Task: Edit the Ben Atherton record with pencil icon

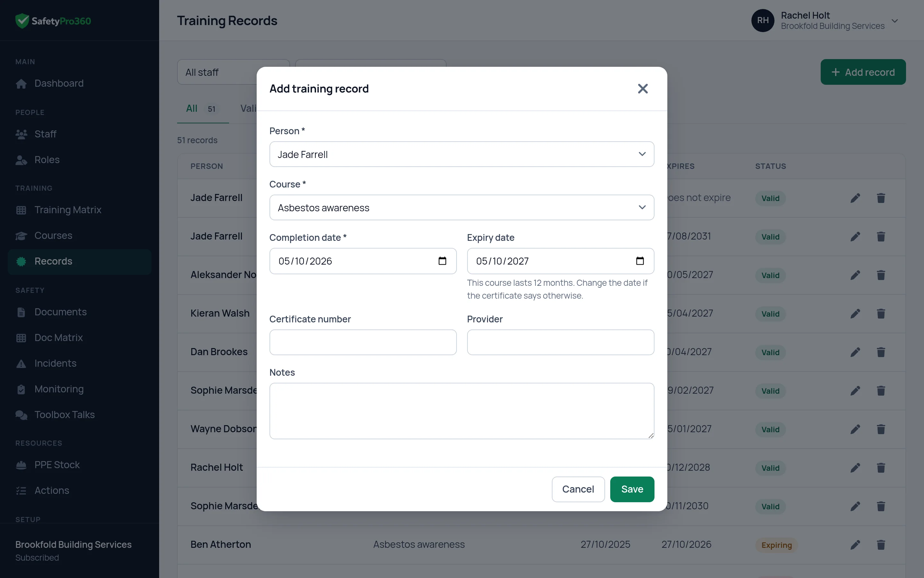Action: point(855,545)
